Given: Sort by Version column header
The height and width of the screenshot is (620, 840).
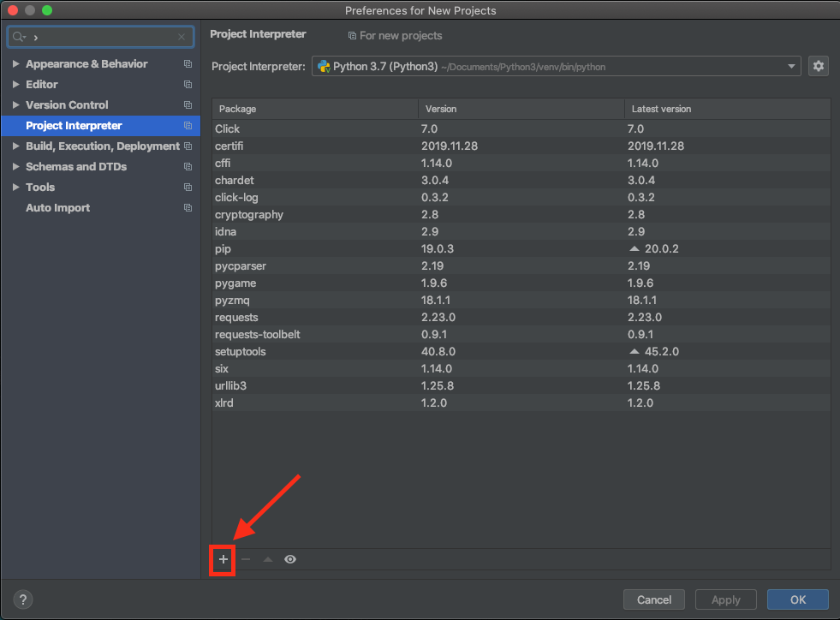Looking at the screenshot, I should coord(521,109).
